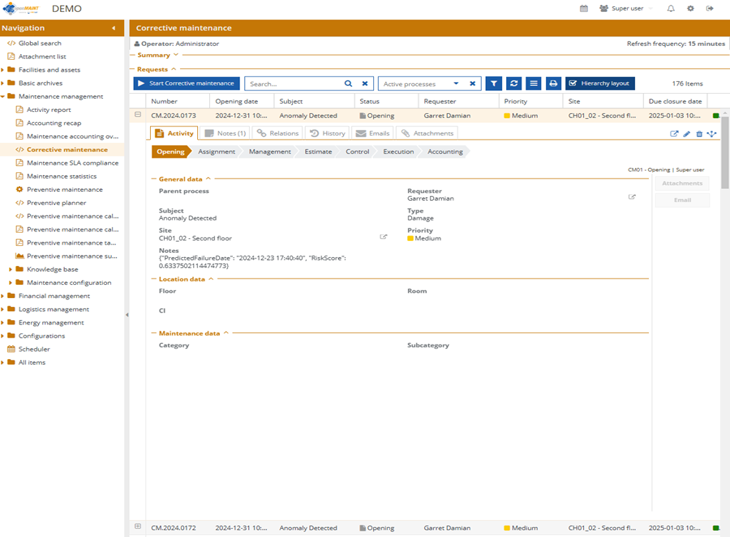
Task: Sort by Priority column header
Action: pyautogui.click(x=515, y=101)
